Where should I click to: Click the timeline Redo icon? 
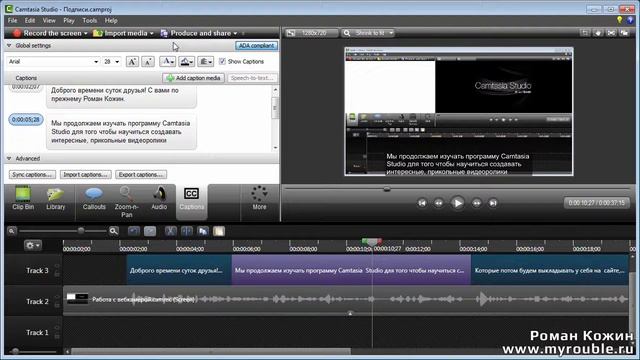(150, 231)
